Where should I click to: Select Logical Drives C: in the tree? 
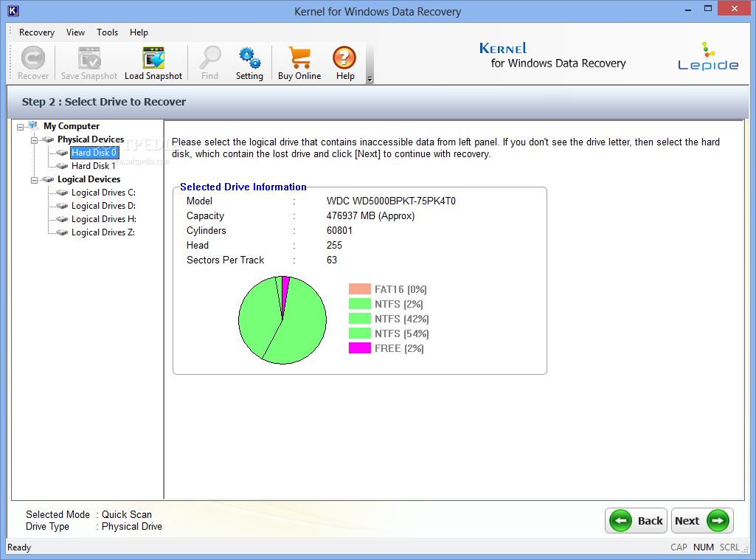click(x=104, y=193)
